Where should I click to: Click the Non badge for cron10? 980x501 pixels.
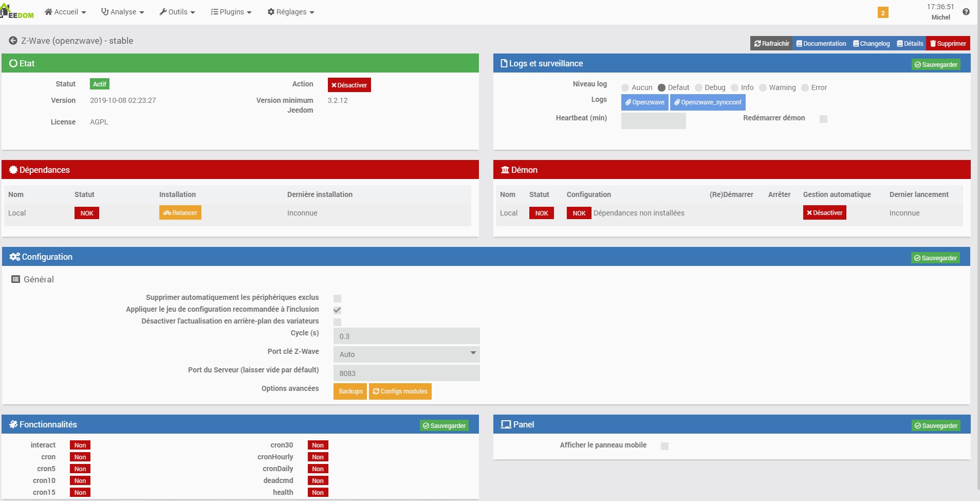[80, 481]
